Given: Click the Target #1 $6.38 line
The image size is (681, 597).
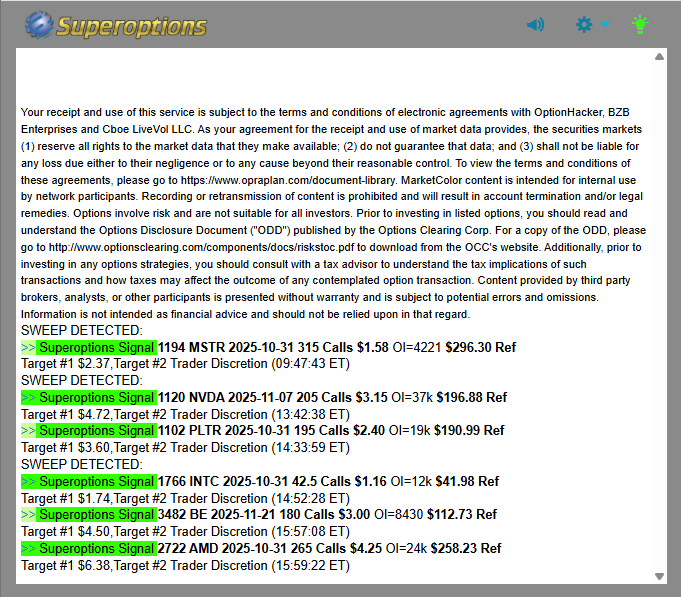Looking at the screenshot, I should point(184,565).
